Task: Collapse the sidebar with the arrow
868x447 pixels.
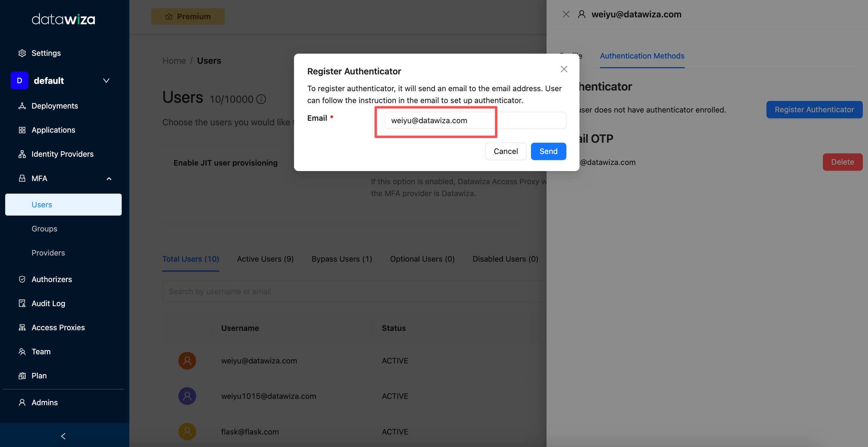Action: (63, 436)
